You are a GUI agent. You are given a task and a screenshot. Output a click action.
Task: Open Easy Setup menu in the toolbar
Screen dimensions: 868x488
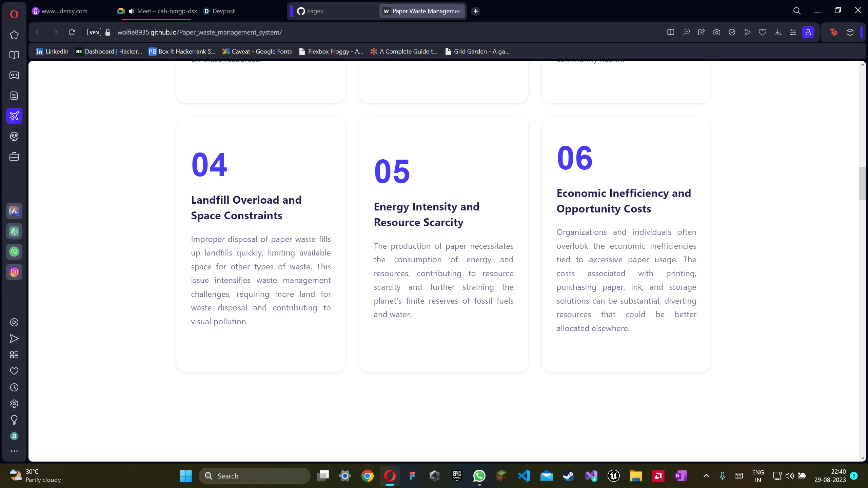pyautogui.click(x=793, y=32)
